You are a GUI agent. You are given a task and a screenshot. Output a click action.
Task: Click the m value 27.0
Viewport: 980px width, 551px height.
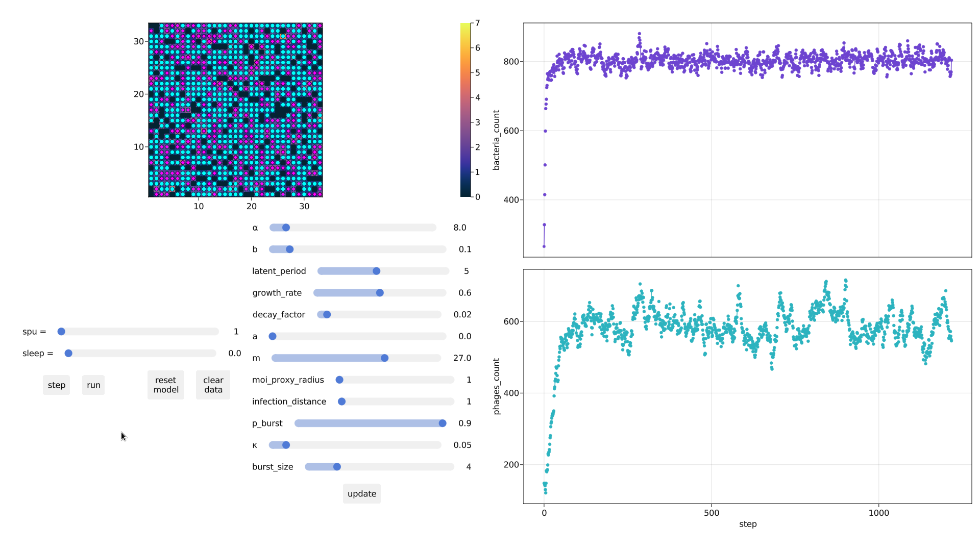point(462,358)
